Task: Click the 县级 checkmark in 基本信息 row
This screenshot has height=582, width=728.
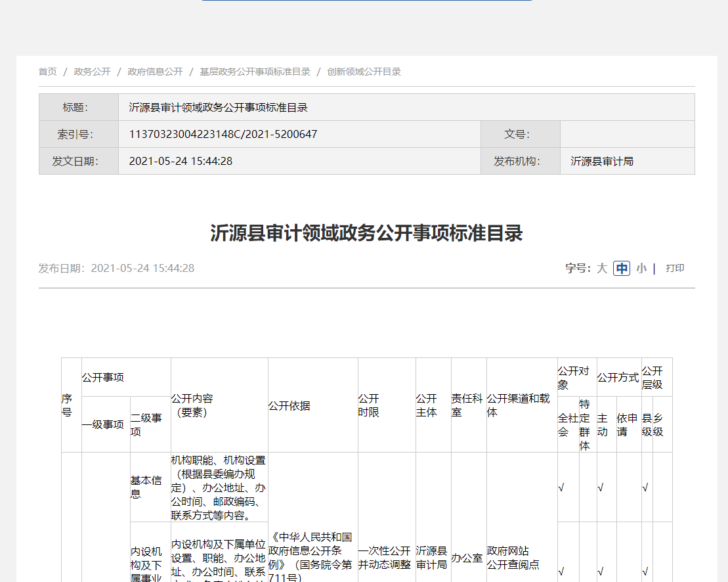Action: coord(645,487)
